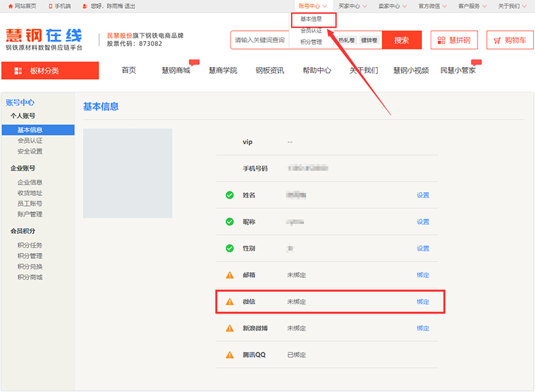Viewport: 535px width, 392px height.
Task: Click the 手机端 mobile icon
Action: (x=50, y=6)
